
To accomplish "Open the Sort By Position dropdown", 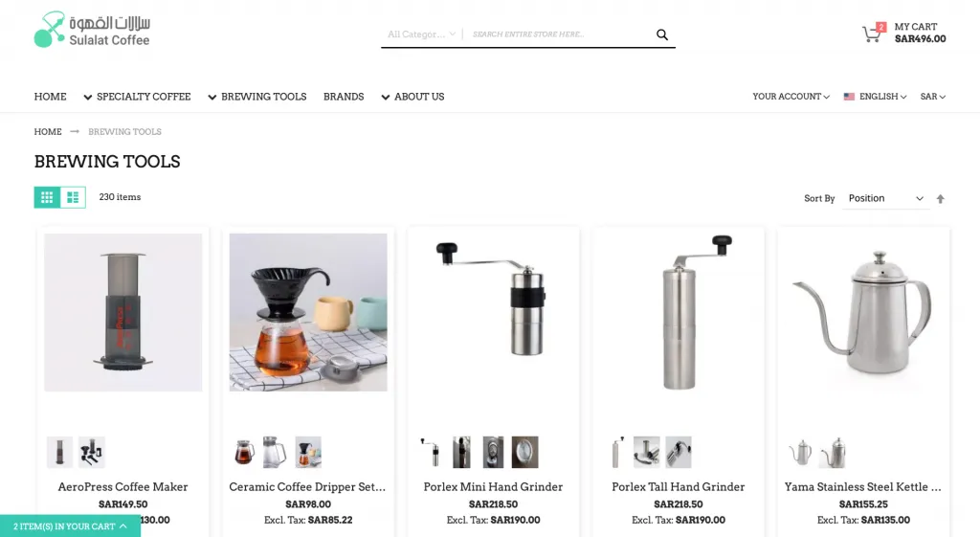I will [x=885, y=198].
